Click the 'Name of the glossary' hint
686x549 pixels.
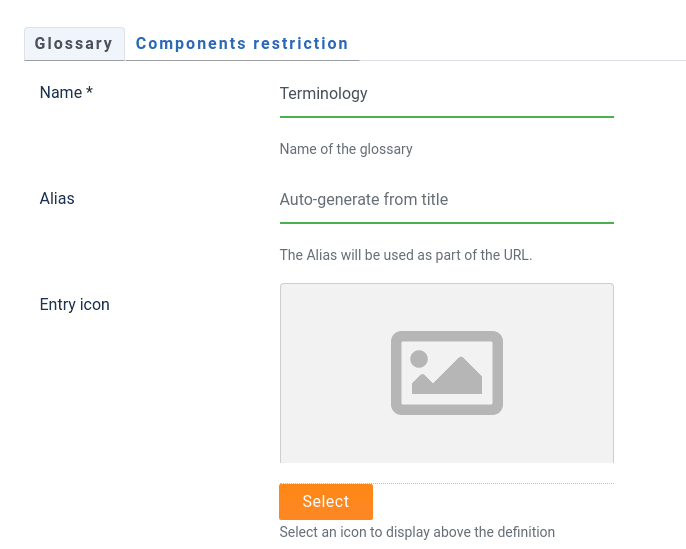pyautogui.click(x=346, y=149)
